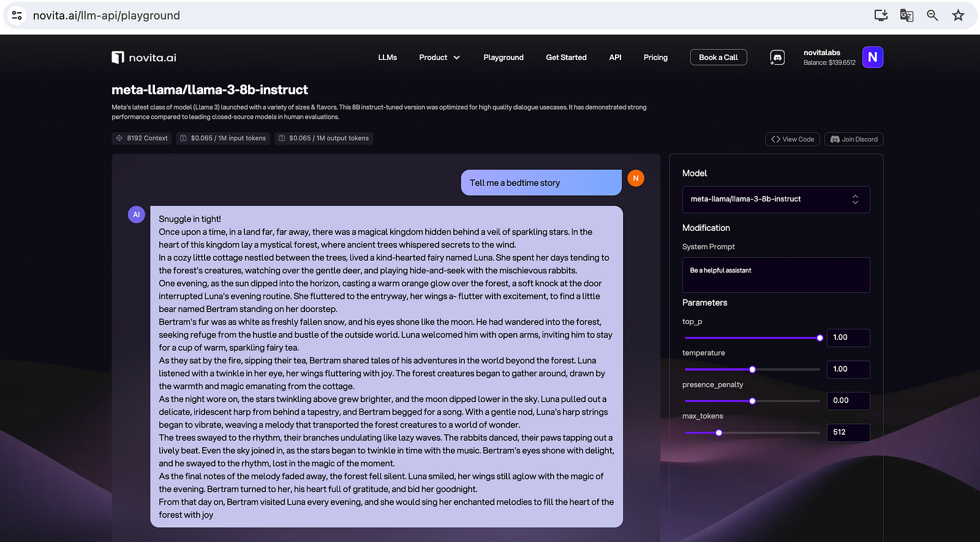Open the Pricing nav item
The image size is (980, 542).
coord(656,58)
